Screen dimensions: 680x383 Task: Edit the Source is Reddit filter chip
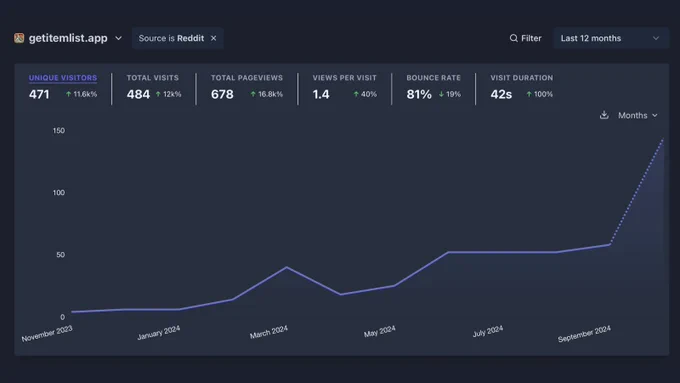click(x=171, y=38)
